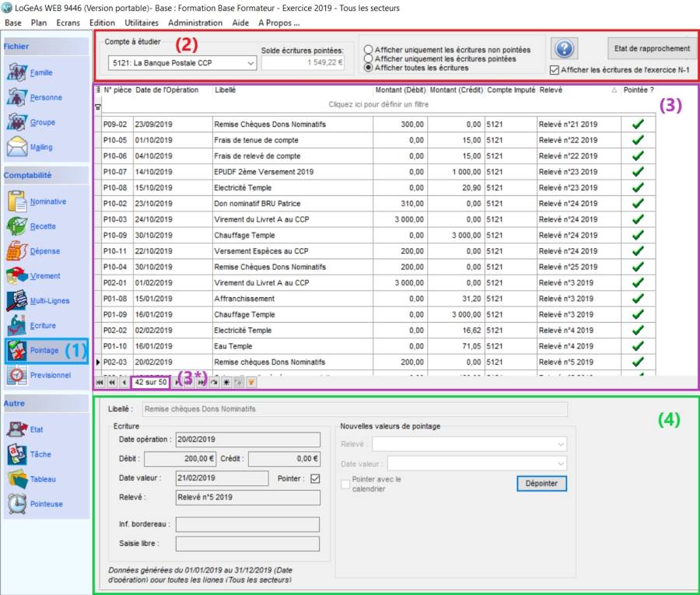
Task: Open the Pointeuse alarm clock icon
Action: click(x=17, y=504)
